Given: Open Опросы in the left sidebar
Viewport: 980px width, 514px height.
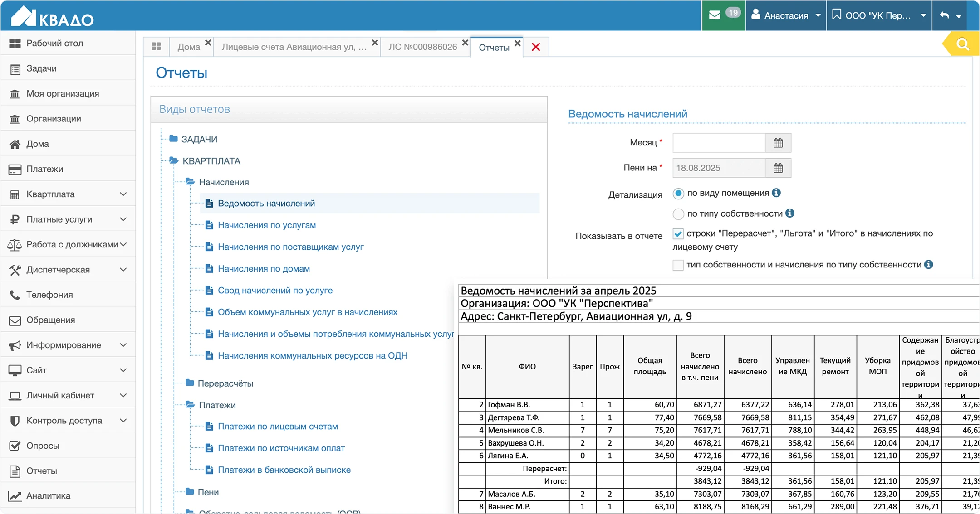Looking at the screenshot, I should (43, 446).
